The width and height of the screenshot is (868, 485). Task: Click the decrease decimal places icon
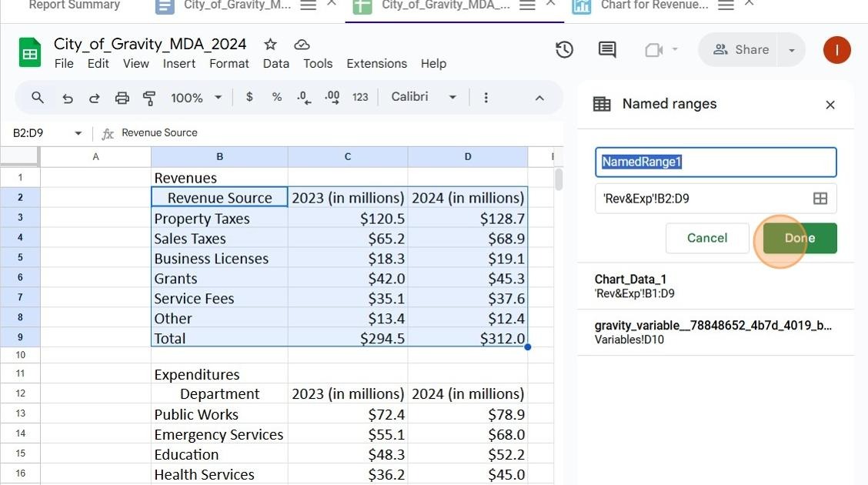(x=304, y=98)
